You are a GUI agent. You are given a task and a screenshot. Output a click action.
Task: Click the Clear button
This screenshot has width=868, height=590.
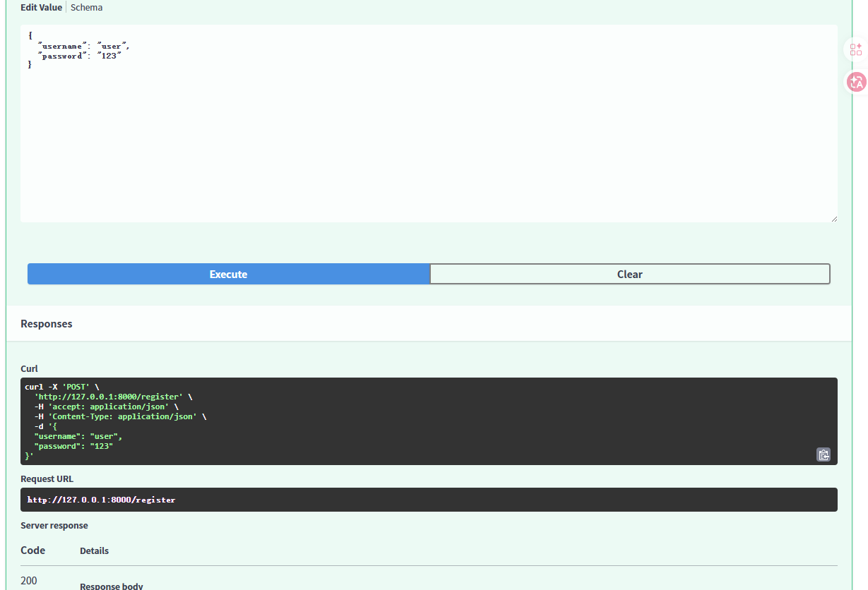pyautogui.click(x=630, y=274)
